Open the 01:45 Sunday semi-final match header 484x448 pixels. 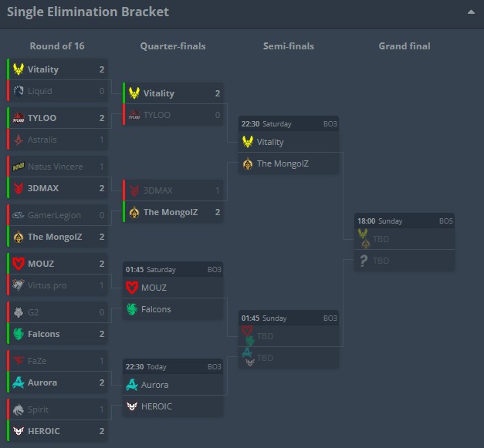click(x=288, y=318)
